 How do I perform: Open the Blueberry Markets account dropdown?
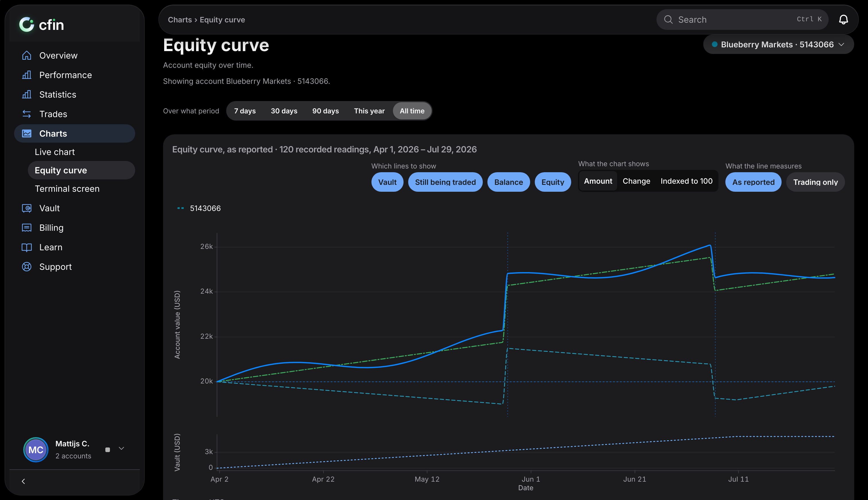pyautogui.click(x=778, y=44)
